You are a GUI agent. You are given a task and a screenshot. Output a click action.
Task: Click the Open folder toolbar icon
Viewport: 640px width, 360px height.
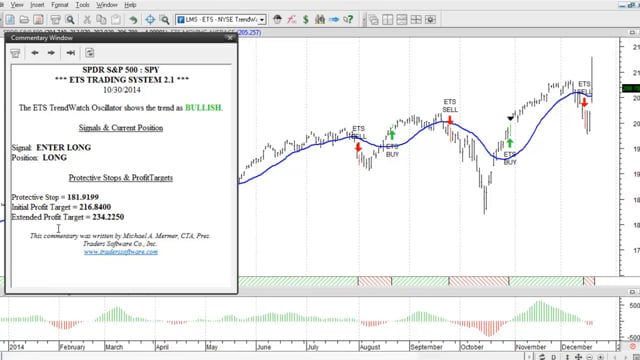tap(24, 19)
